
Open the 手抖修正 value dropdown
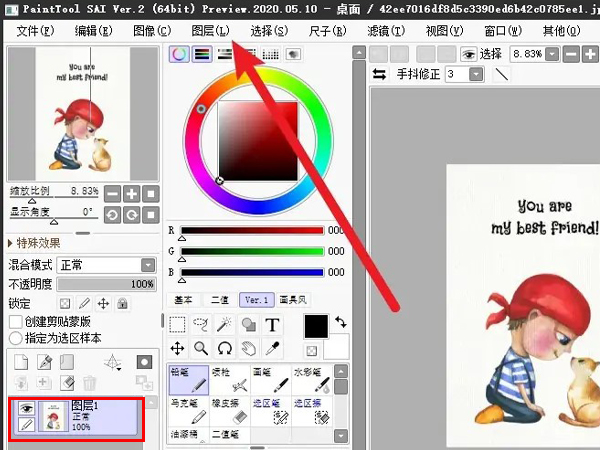476,74
